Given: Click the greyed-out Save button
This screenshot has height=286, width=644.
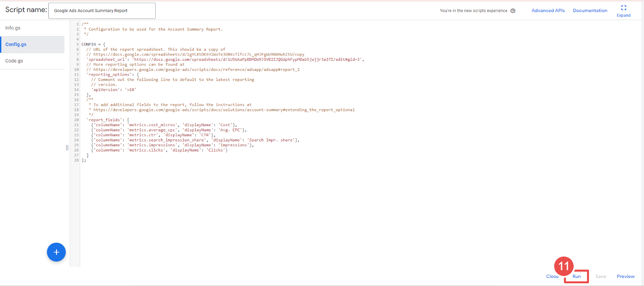Looking at the screenshot, I should [x=601, y=276].
